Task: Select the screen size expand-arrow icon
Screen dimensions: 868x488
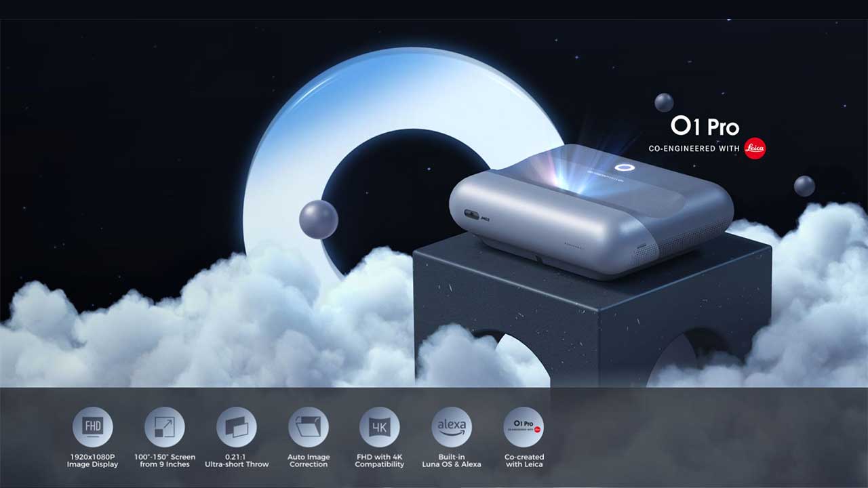Action: coord(164,427)
